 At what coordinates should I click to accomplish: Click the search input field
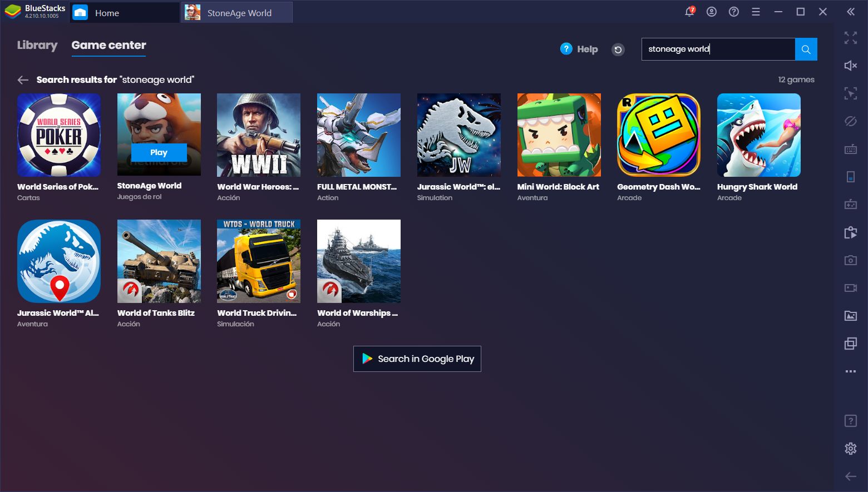coord(718,49)
